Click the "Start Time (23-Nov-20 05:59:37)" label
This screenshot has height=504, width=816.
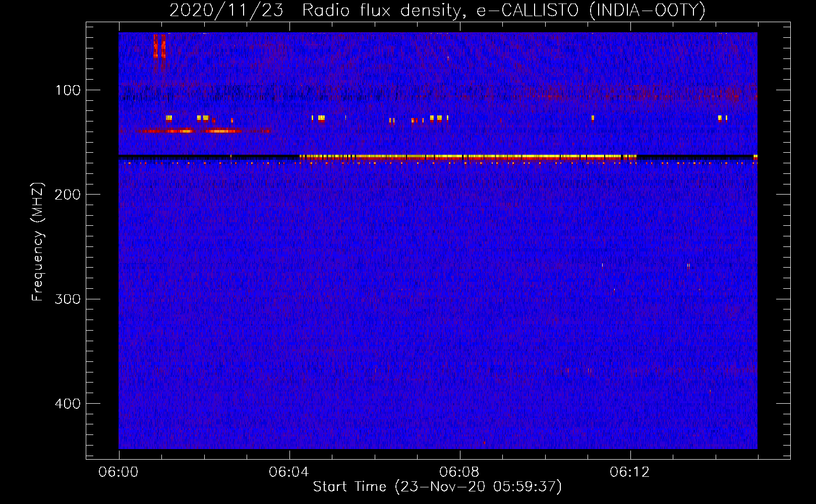click(x=437, y=487)
